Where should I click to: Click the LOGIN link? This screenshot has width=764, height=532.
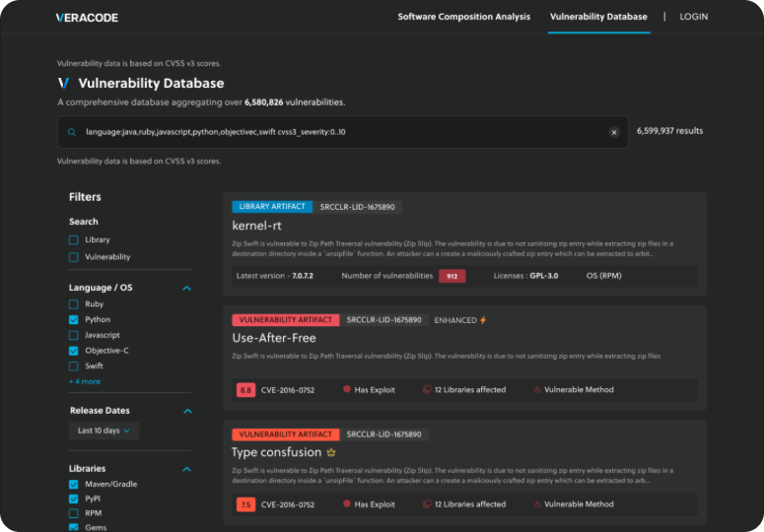coord(693,17)
